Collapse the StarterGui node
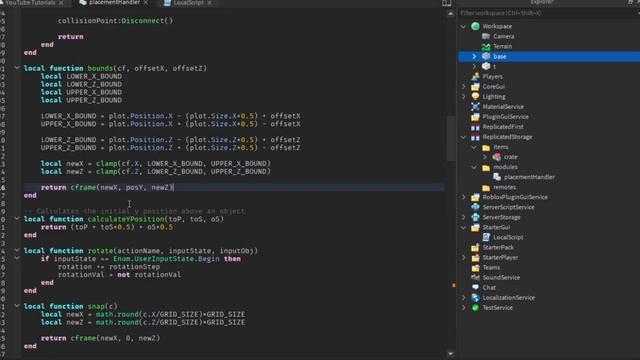 463,227
